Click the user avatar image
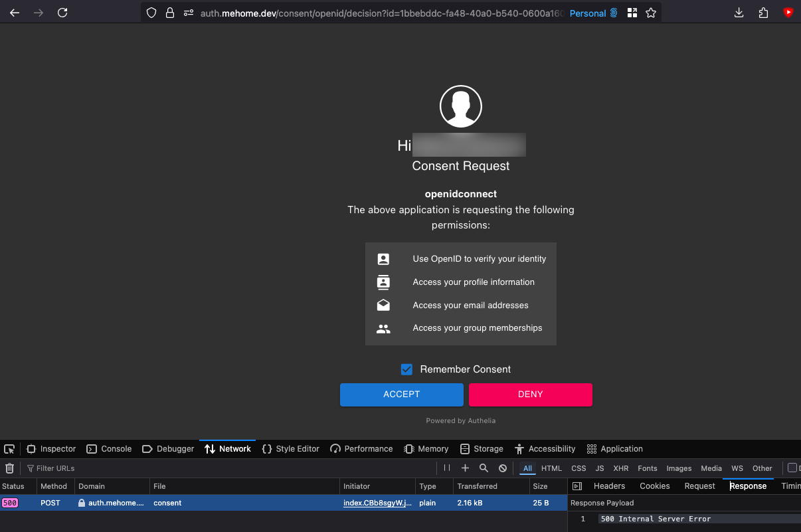801x532 pixels. (x=461, y=106)
